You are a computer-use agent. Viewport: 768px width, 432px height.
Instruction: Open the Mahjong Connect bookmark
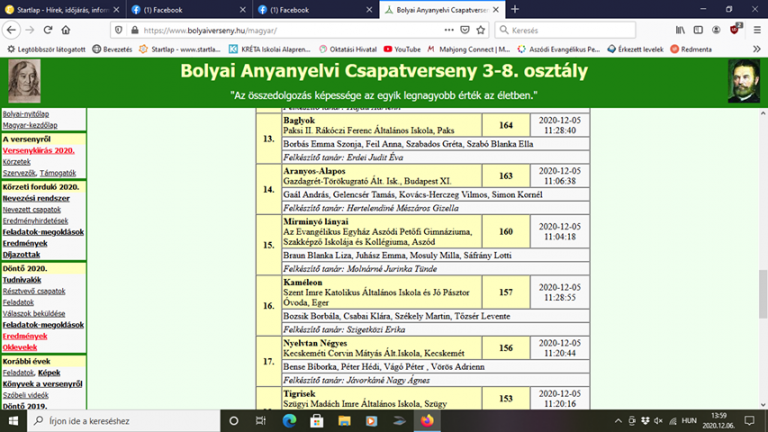469,49
